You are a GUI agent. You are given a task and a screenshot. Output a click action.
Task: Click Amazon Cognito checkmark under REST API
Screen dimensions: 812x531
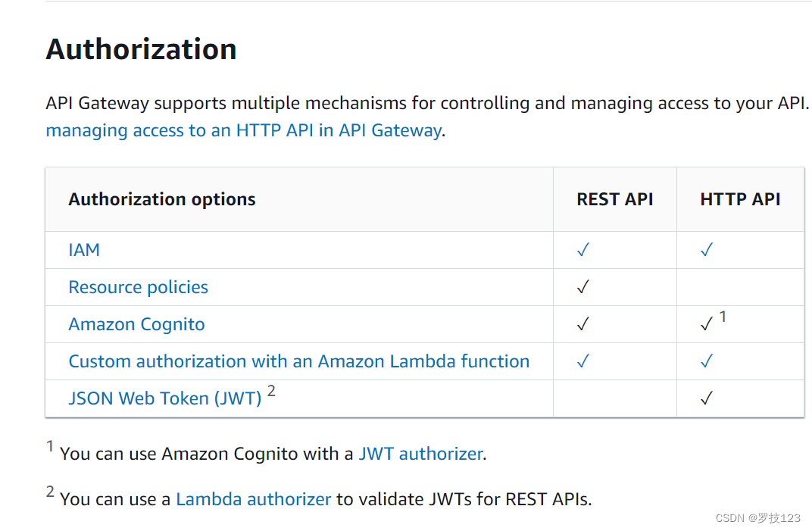(582, 324)
